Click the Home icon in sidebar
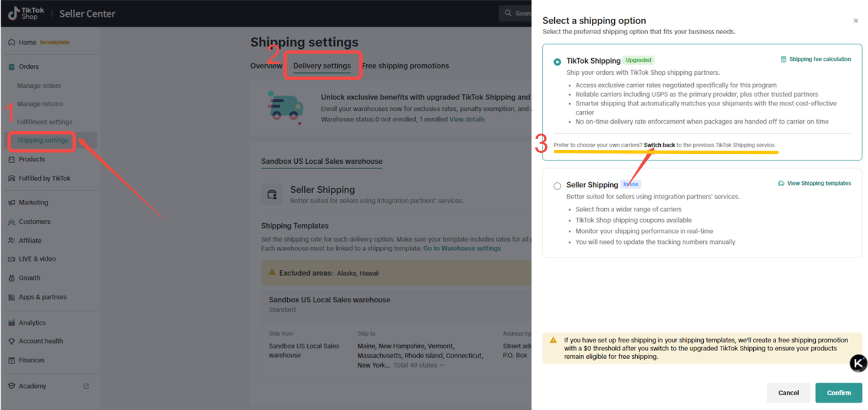Image resolution: width=868 pixels, height=410 pixels. [x=12, y=42]
